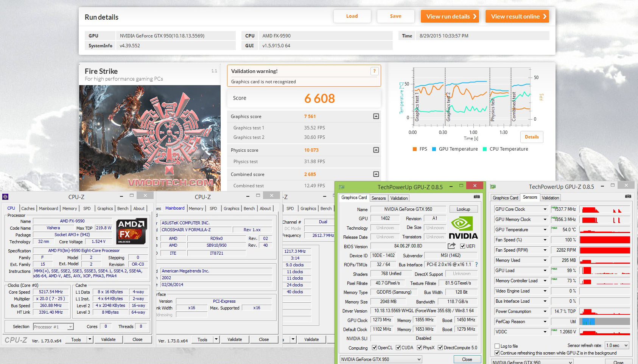Click the GPU Load sensor graph
The height and width of the screenshot is (364, 638).
click(605, 271)
